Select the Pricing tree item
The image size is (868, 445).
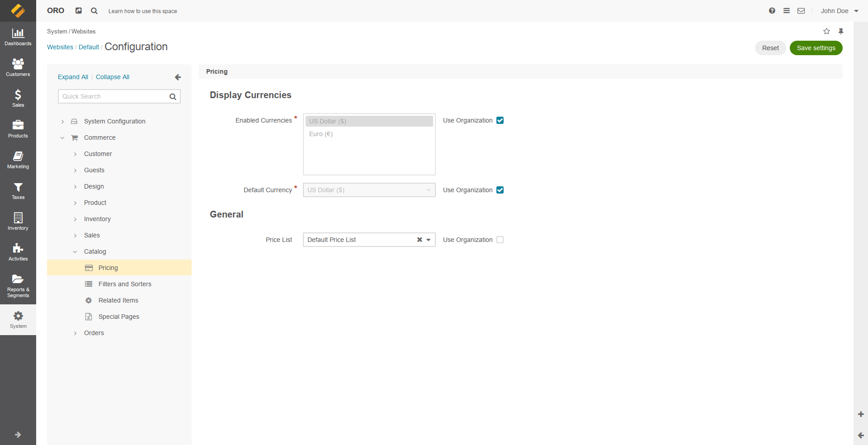coord(119,268)
